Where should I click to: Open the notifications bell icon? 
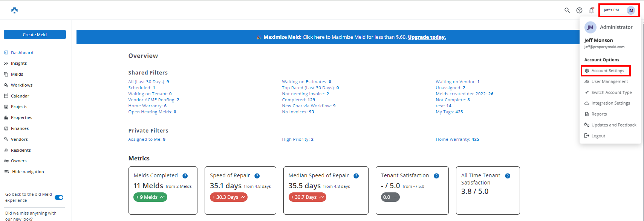pos(591,10)
